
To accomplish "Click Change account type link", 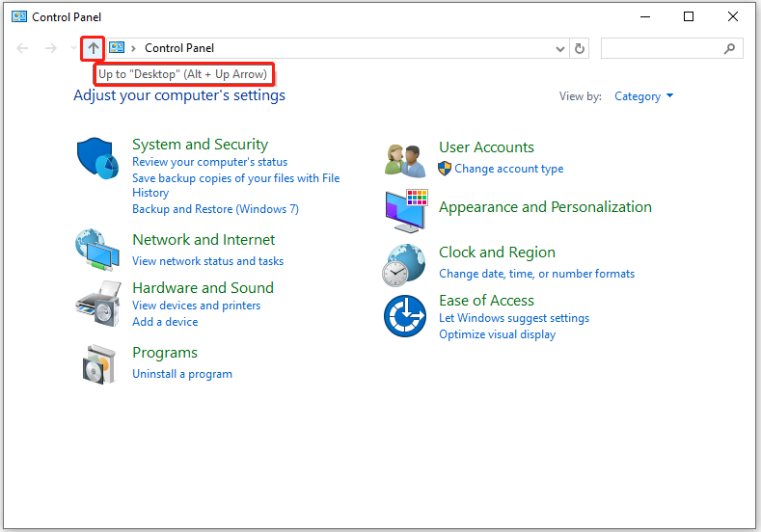I will 508,169.
